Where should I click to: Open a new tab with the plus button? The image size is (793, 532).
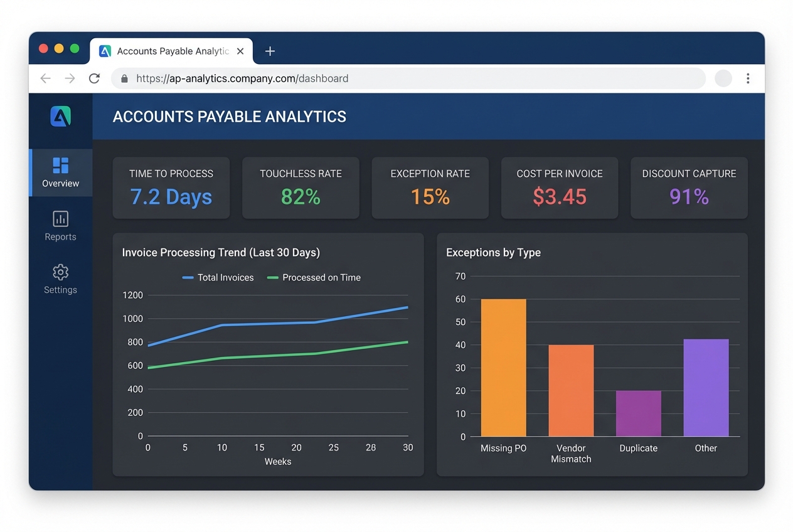point(270,51)
